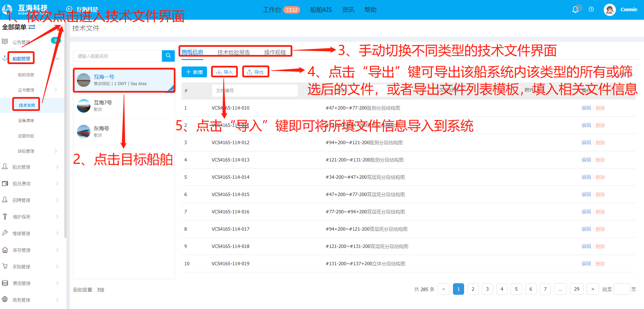Go to pagination page 29
The width and height of the screenshot is (644, 309).
pos(577,289)
